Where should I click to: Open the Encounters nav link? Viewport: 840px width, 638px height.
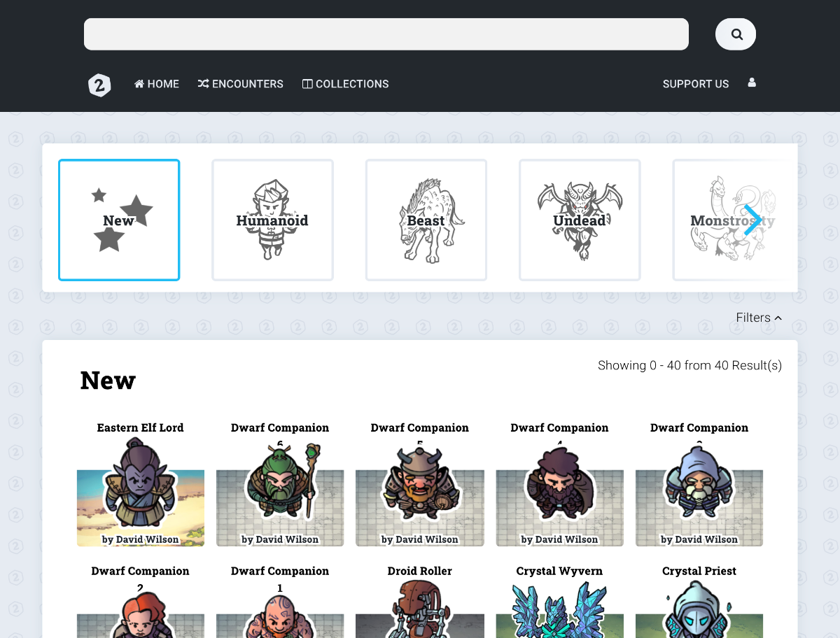241,84
